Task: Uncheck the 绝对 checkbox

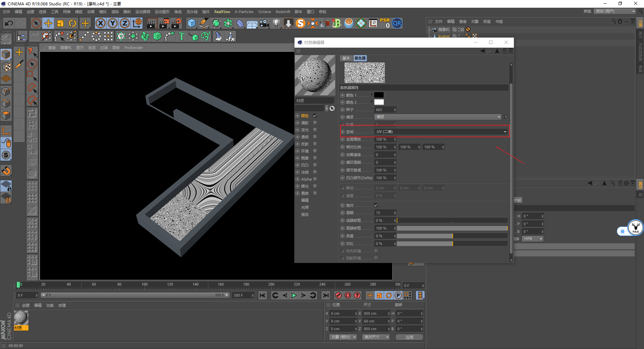Action: (376, 205)
